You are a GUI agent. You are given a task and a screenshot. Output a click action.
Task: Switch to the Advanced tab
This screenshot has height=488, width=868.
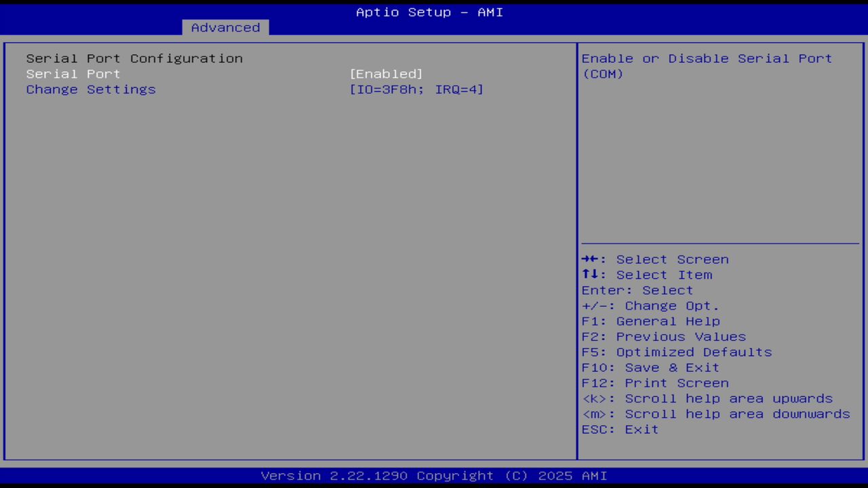click(x=224, y=27)
